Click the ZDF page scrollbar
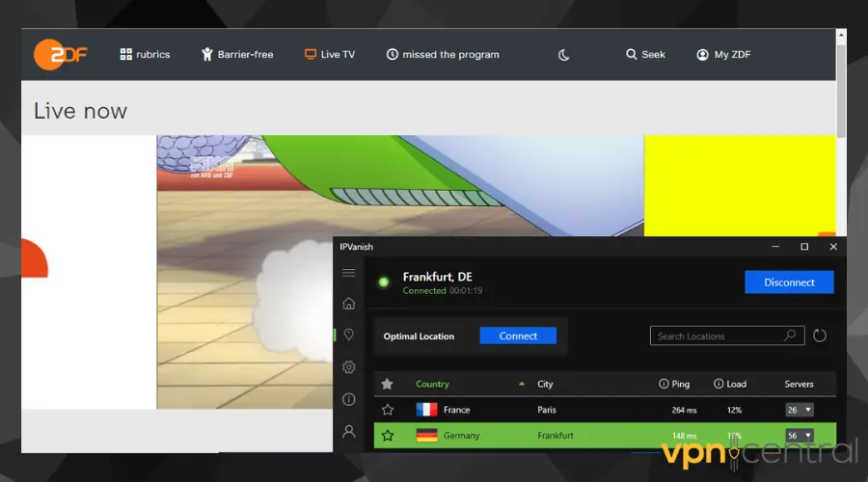868x482 pixels. coord(841,92)
